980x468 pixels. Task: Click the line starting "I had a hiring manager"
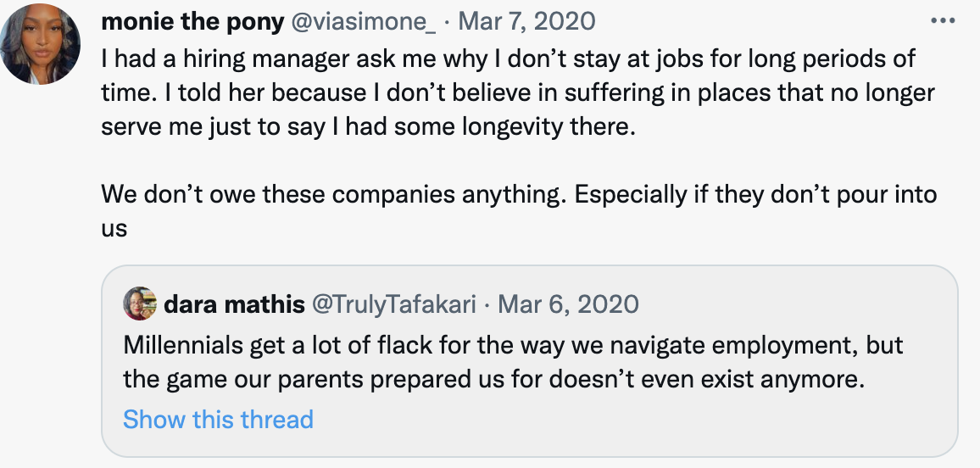pyautogui.click(x=508, y=60)
